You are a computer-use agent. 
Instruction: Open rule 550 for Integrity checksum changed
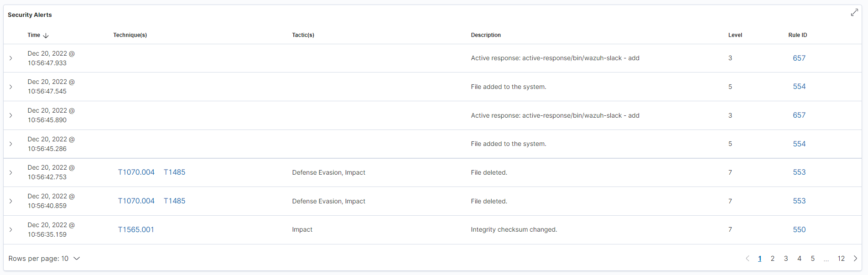pyautogui.click(x=799, y=229)
